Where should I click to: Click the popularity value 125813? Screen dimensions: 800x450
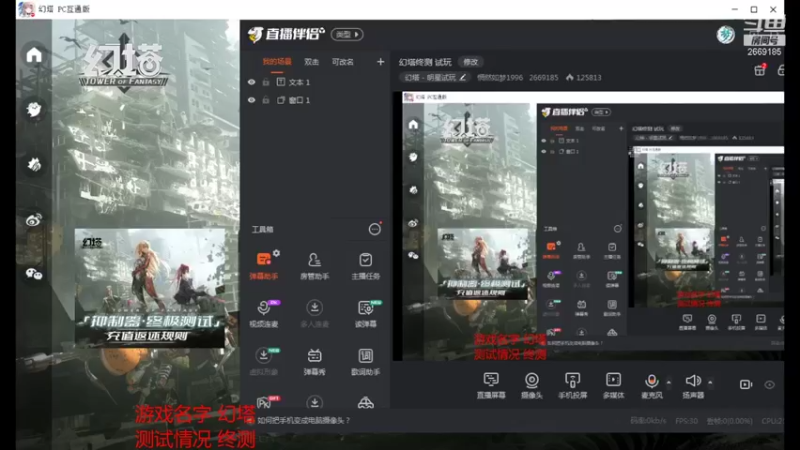pyautogui.click(x=588, y=78)
